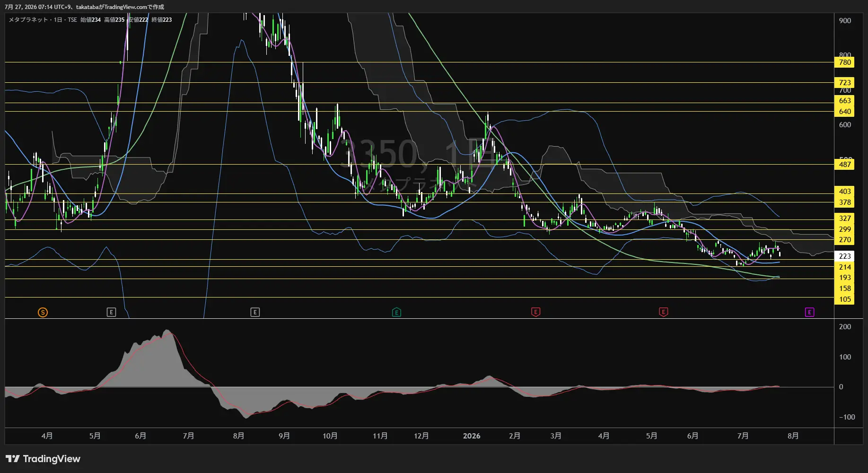This screenshot has height=473, width=868.
Task: Select the 105 price level label
Action: coord(844,299)
